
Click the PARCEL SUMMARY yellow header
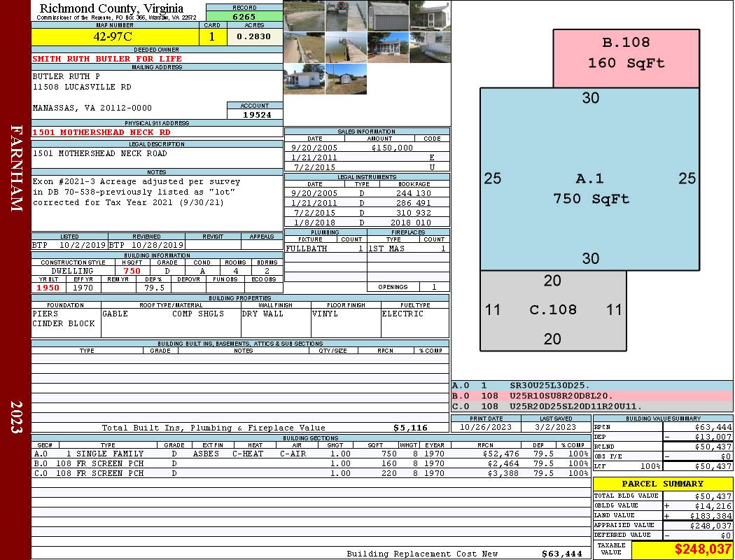662,484
